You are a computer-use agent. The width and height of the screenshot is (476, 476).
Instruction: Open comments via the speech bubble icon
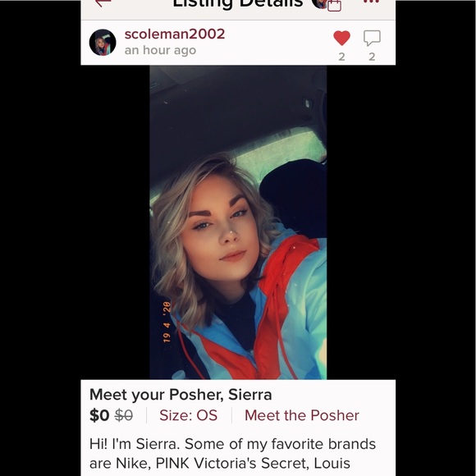[372, 38]
